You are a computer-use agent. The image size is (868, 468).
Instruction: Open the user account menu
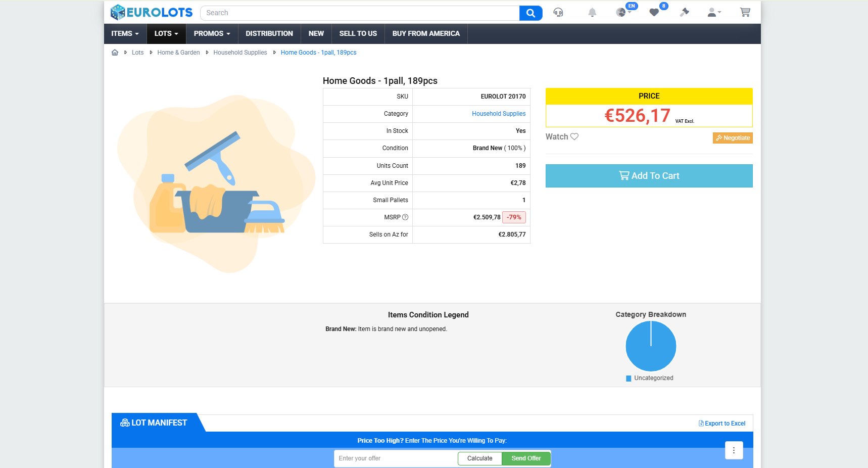coord(714,12)
